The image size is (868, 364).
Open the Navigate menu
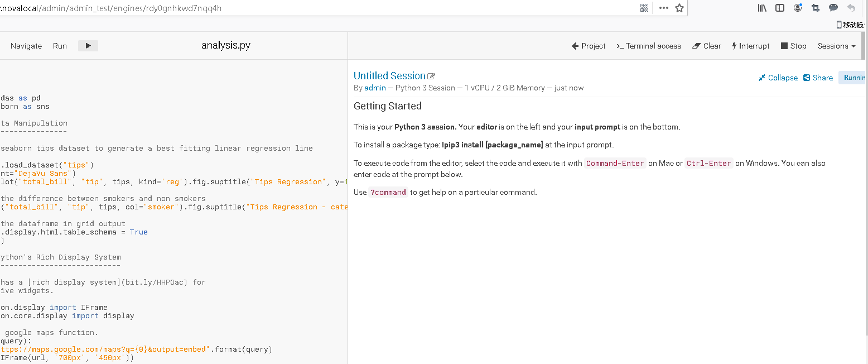(26, 46)
